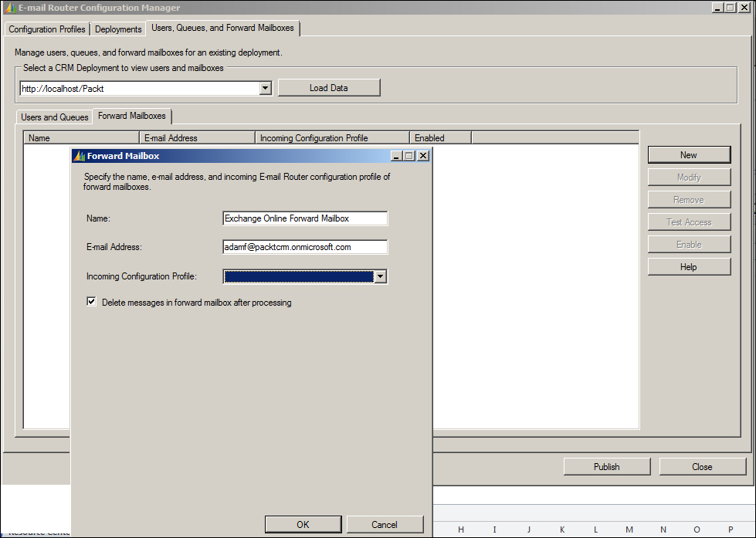Click the Name column header
Viewport: 756px width, 538px height.
pyautogui.click(x=82, y=138)
